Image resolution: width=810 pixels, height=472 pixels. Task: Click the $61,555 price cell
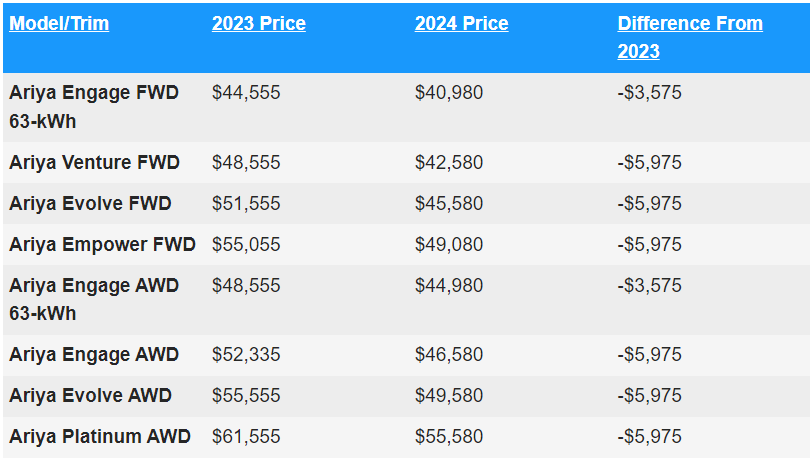pos(246,436)
